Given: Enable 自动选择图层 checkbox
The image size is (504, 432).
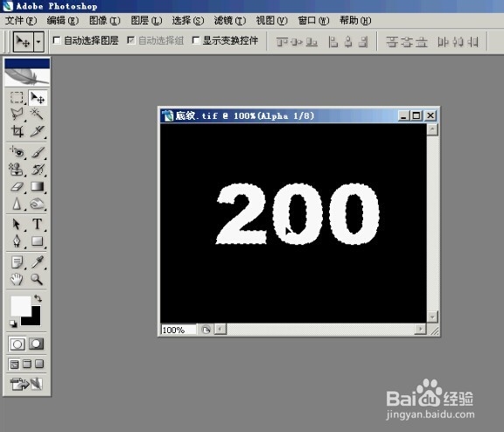Looking at the screenshot, I should pyautogui.click(x=57, y=40).
